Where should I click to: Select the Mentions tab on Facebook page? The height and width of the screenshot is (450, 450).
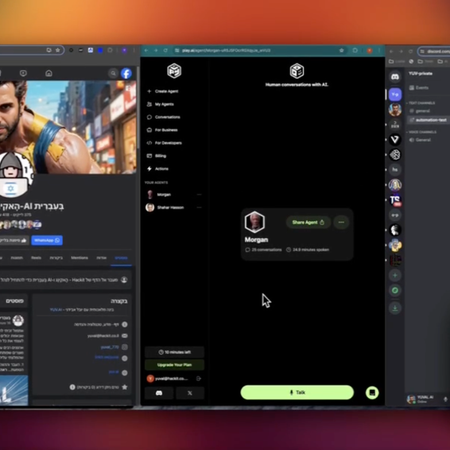[79, 258]
